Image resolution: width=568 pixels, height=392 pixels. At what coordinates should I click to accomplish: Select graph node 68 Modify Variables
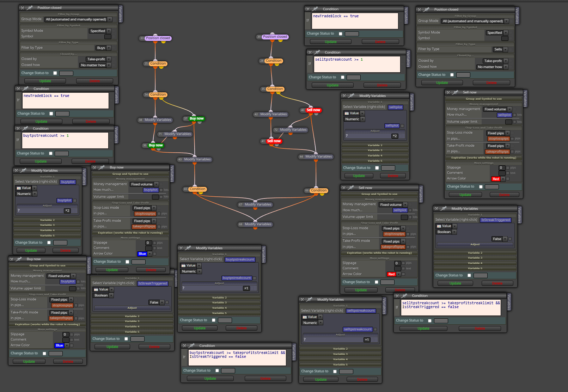(258, 224)
